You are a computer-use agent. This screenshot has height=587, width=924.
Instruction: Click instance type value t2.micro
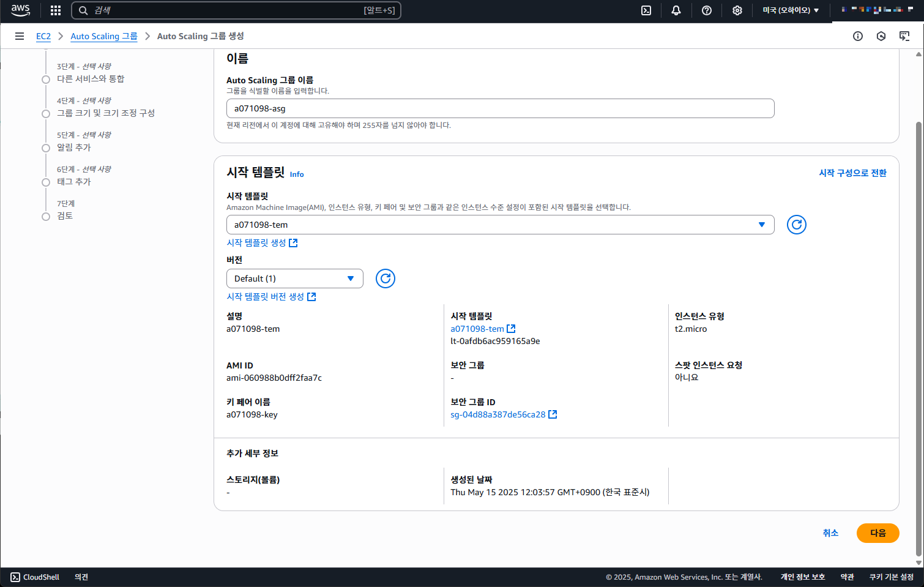pyautogui.click(x=691, y=329)
